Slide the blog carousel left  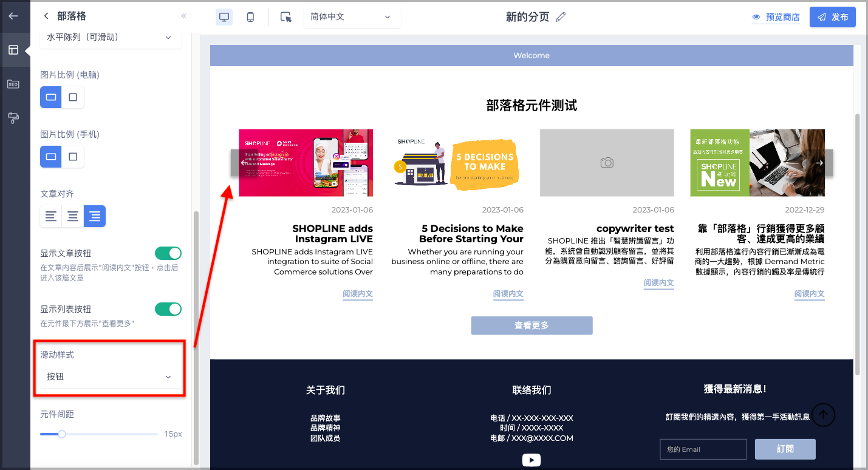244,163
